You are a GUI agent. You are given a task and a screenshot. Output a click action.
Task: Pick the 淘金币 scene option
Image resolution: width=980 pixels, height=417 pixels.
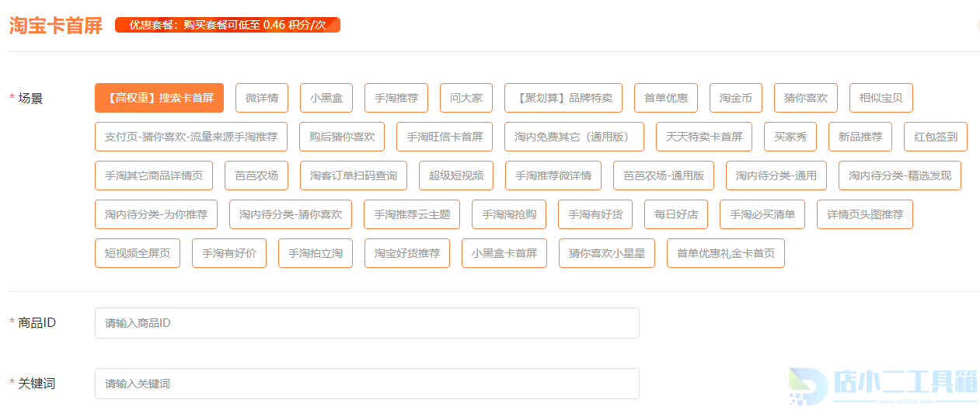pyautogui.click(x=736, y=98)
